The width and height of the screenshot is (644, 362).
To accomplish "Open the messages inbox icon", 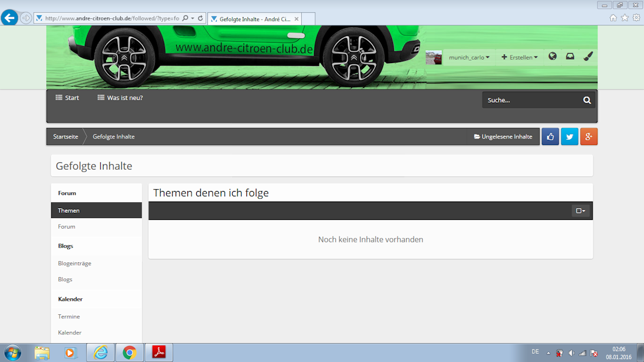I will tap(570, 56).
